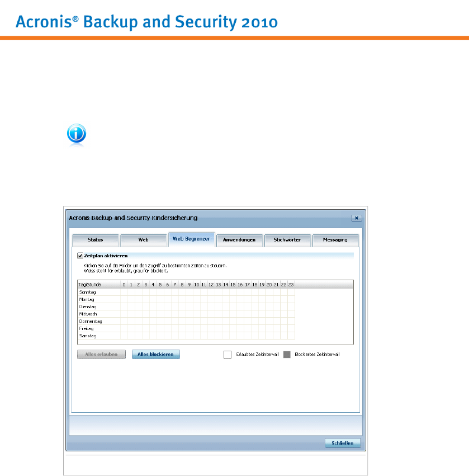Block Mittwoch hour 12 cell
This screenshot has width=469, height=476.
[x=211, y=314]
